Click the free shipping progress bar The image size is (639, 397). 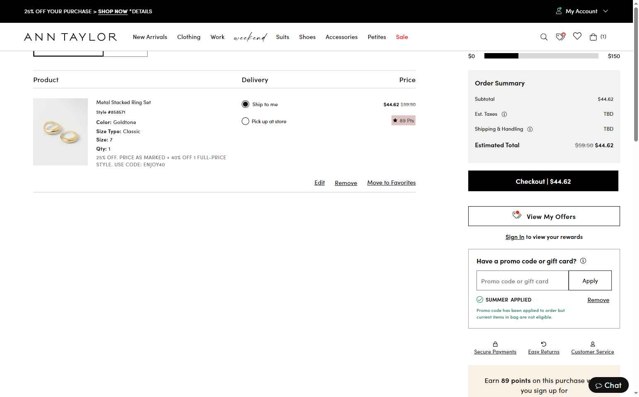(x=541, y=56)
